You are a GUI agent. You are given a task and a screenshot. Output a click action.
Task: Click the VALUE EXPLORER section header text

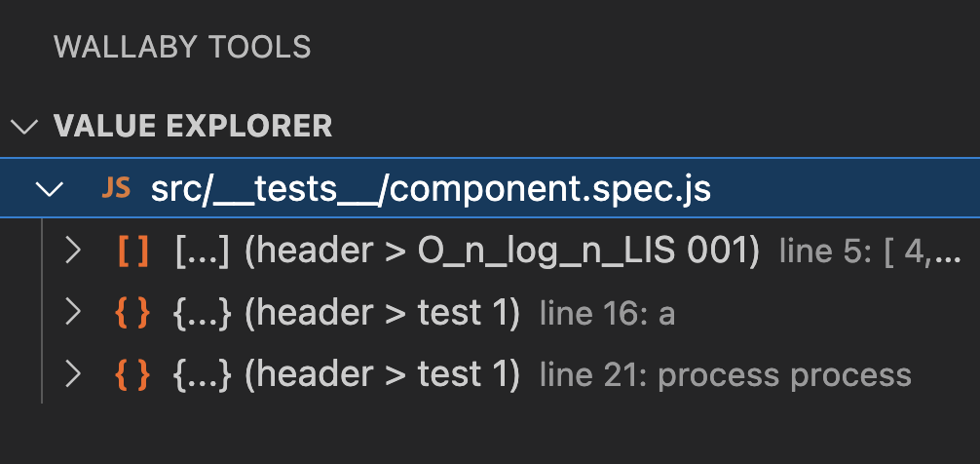point(193,127)
